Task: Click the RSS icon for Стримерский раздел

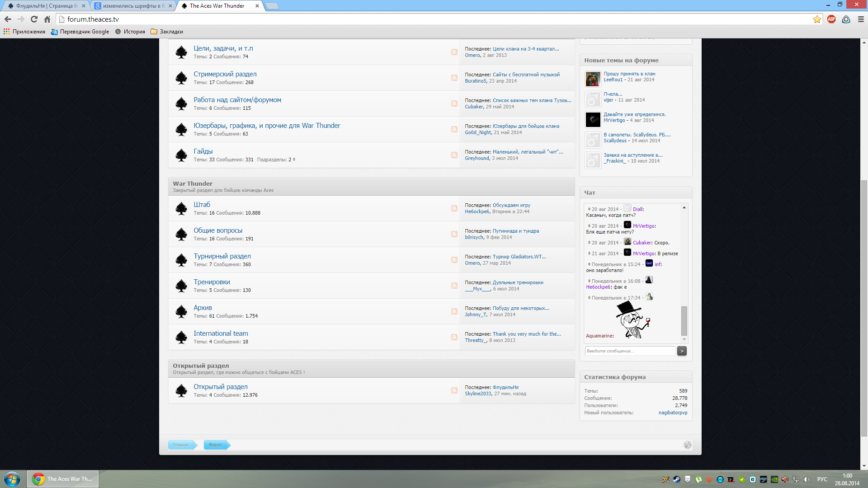Action: point(454,78)
